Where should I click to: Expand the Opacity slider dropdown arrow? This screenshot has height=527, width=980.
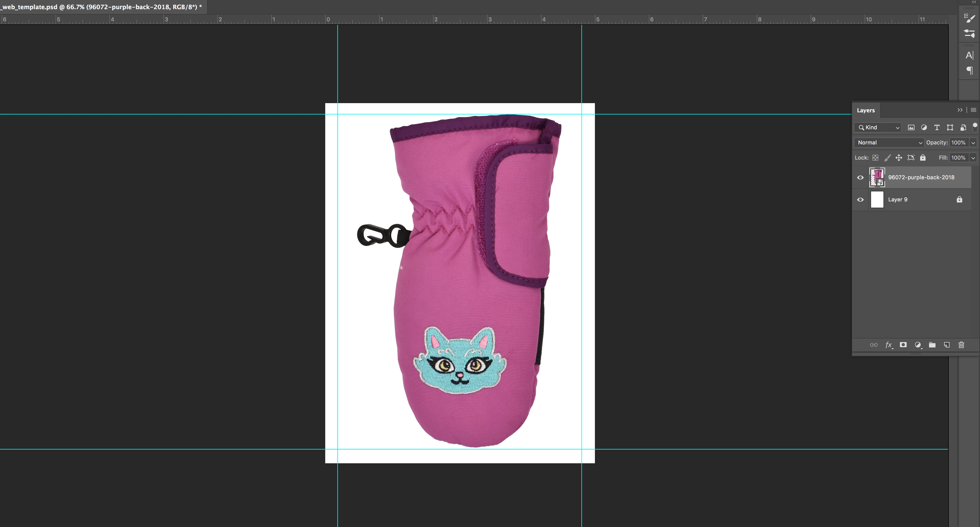973,142
